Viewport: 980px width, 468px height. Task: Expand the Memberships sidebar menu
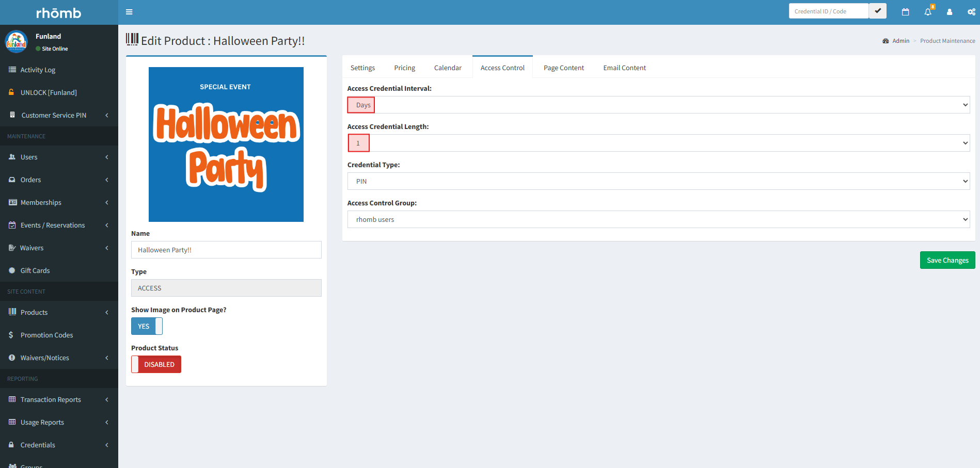(59, 202)
